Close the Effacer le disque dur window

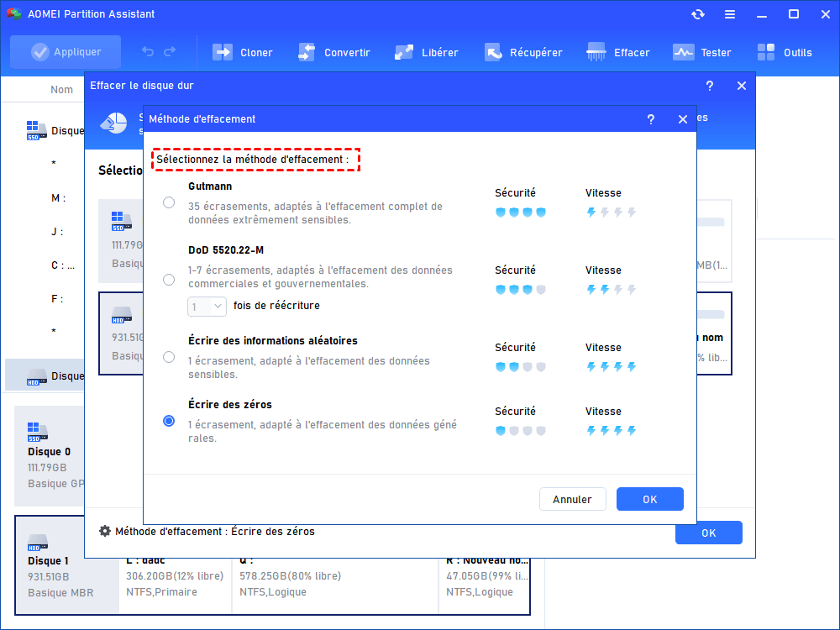(x=742, y=86)
